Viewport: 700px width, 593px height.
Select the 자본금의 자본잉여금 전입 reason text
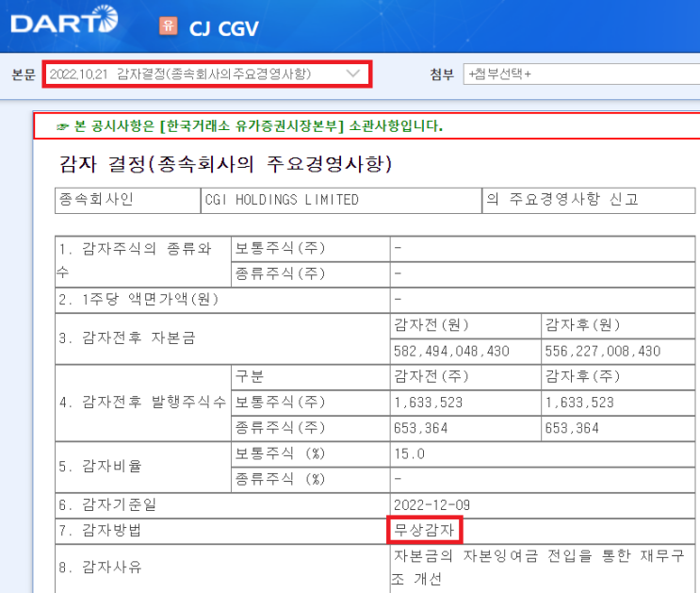(538, 567)
